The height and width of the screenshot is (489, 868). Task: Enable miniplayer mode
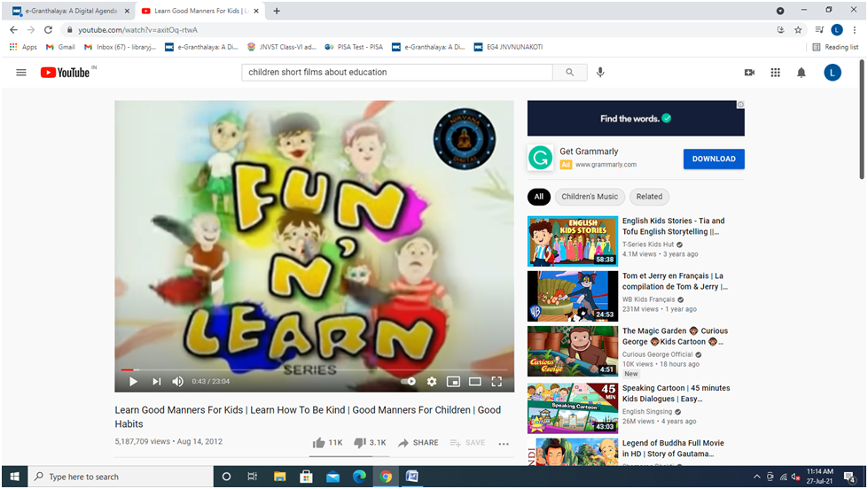point(453,382)
